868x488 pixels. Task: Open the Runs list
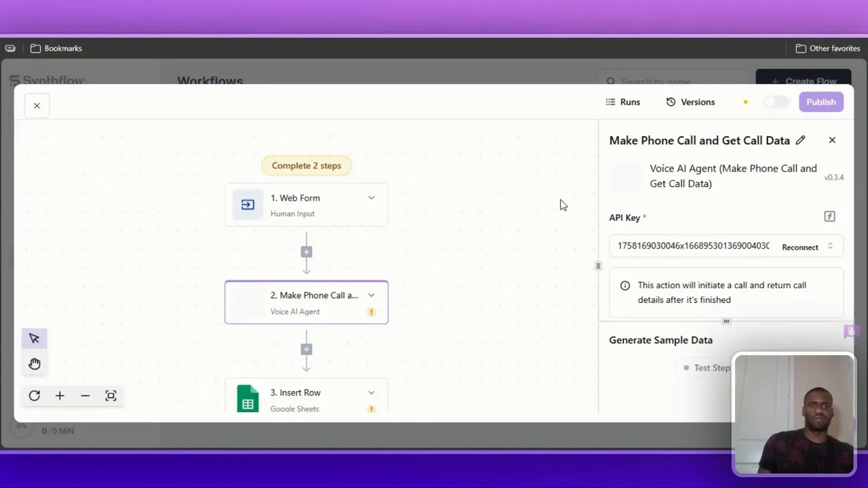[x=623, y=102]
